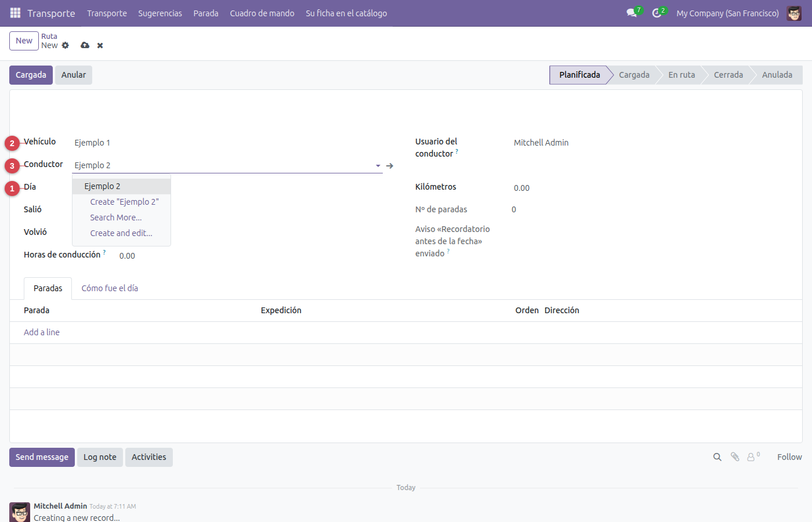The image size is (812, 522).
Task: Click Add a line link
Action: tap(42, 332)
